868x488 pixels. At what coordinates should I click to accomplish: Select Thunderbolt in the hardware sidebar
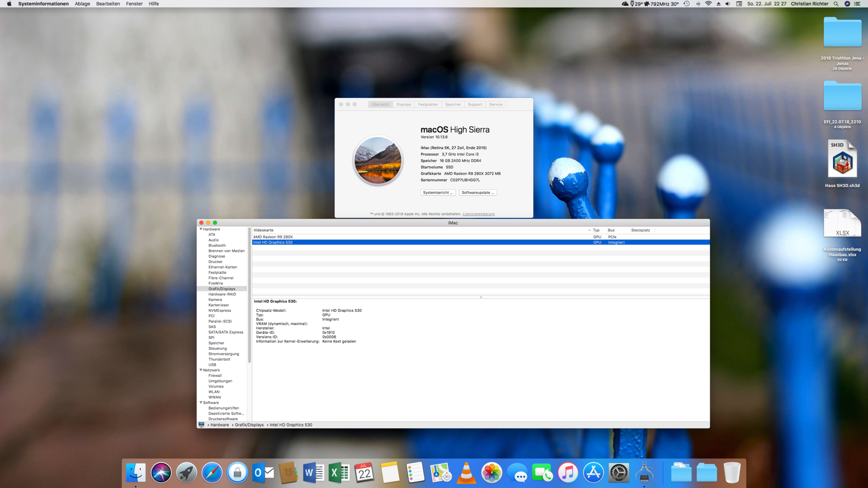pos(219,359)
